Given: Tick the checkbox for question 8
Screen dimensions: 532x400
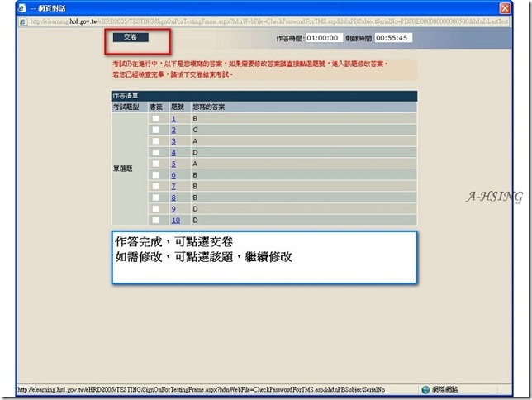Looking at the screenshot, I should (x=155, y=198).
